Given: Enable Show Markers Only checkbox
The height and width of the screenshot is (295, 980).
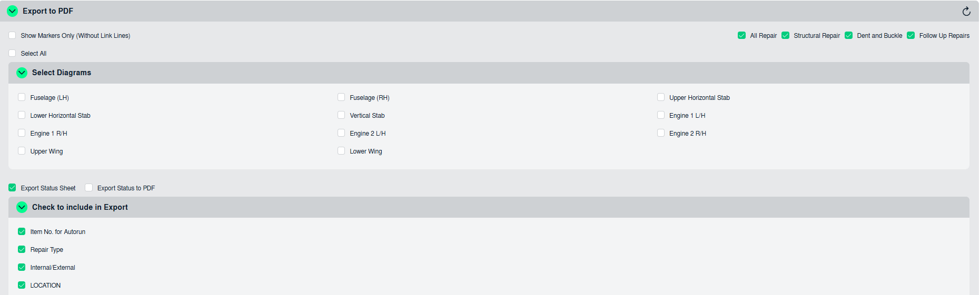Looking at the screenshot, I should click(x=12, y=36).
